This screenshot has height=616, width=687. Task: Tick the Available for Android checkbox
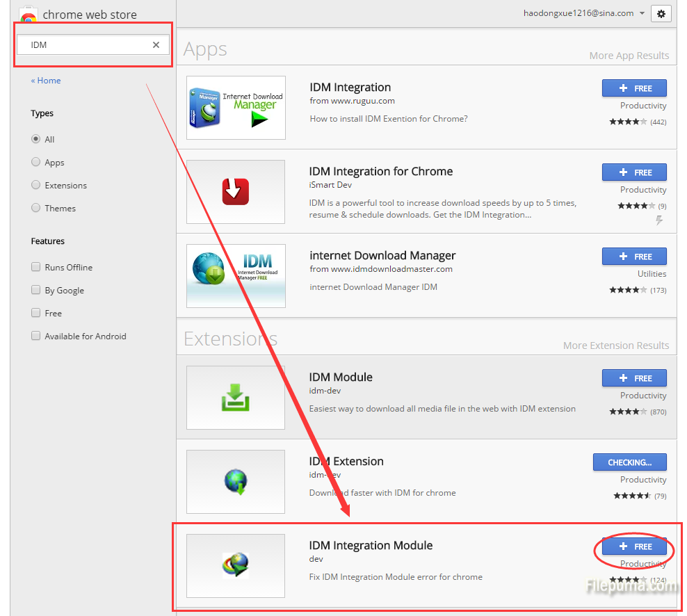point(36,336)
